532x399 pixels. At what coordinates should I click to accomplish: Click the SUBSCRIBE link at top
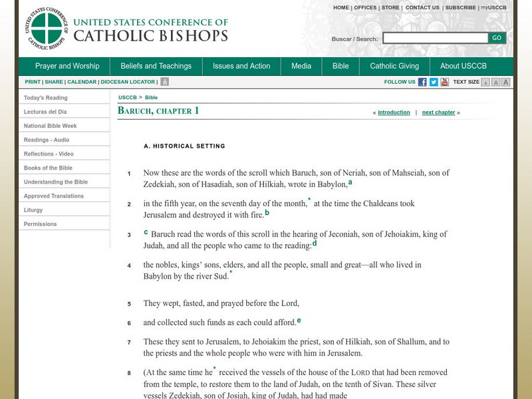pyautogui.click(x=458, y=7)
